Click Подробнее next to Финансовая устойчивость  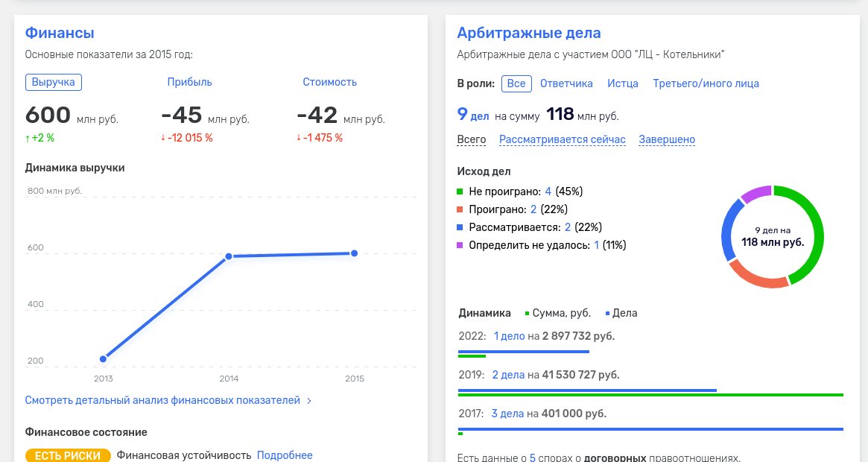tap(285, 455)
